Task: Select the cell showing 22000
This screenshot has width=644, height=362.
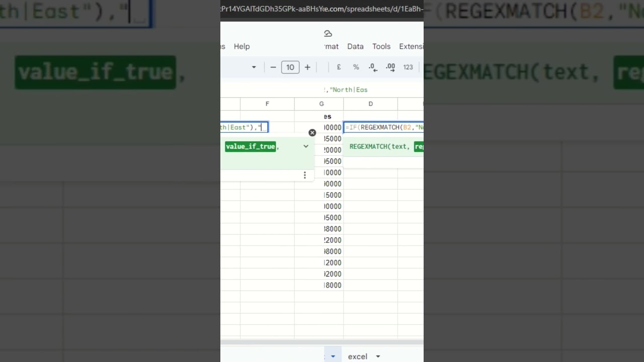Action: 333,240
